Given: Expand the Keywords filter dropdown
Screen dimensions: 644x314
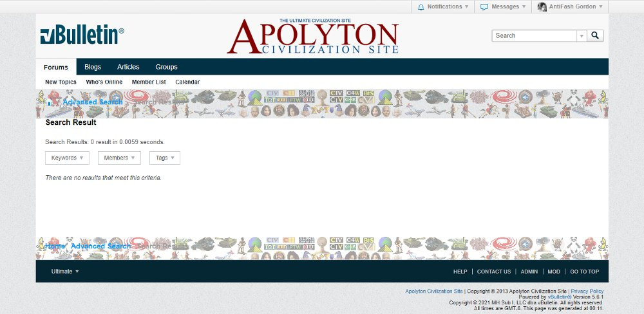Looking at the screenshot, I should [x=68, y=158].
